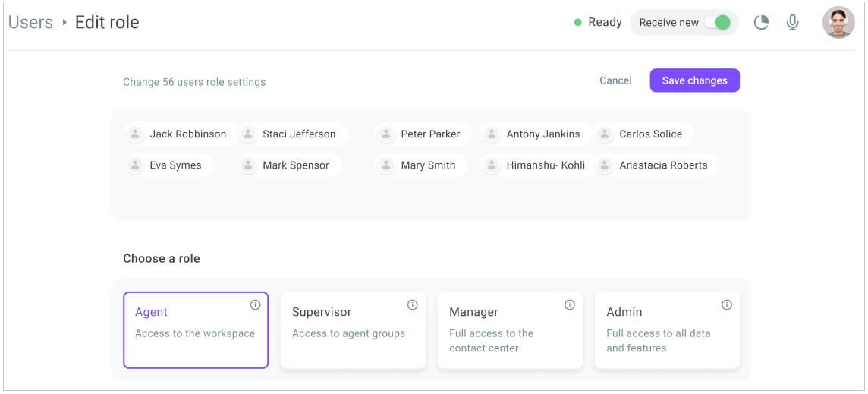
Task: Click the Antony Jankins name text
Action: click(x=543, y=134)
